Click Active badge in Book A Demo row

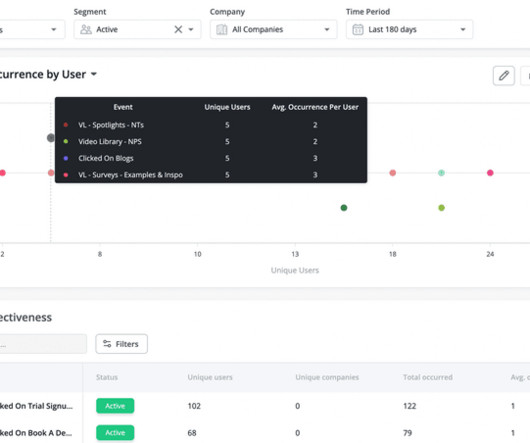point(115,433)
